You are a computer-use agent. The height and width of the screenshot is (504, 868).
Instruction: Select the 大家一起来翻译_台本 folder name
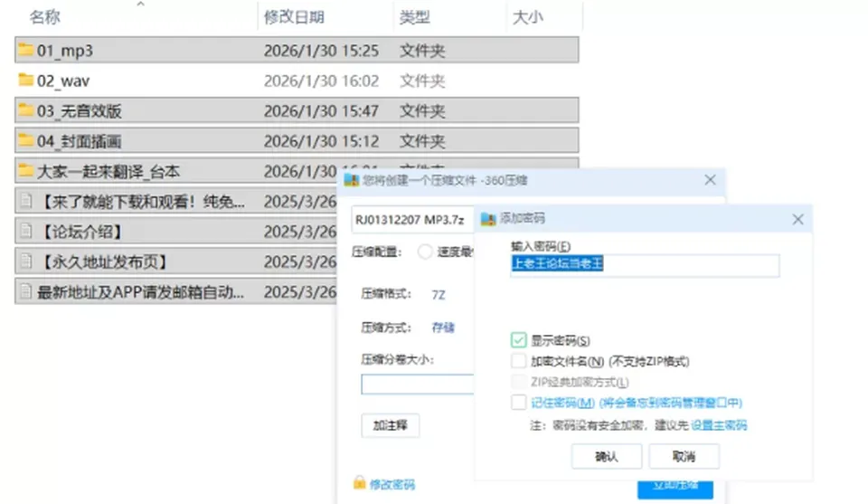[108, 171]
